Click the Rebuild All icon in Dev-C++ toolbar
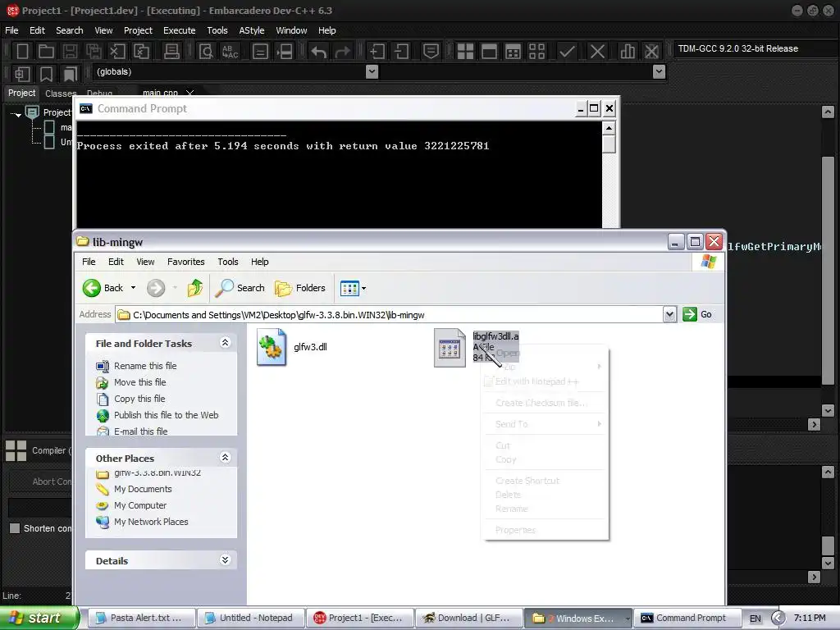The image size is (840, 630). [536, 52]
